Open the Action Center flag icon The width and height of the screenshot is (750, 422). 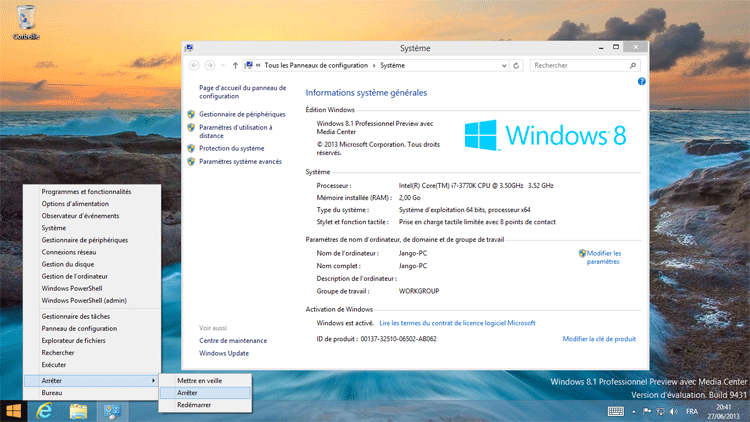tap(649, 411)
